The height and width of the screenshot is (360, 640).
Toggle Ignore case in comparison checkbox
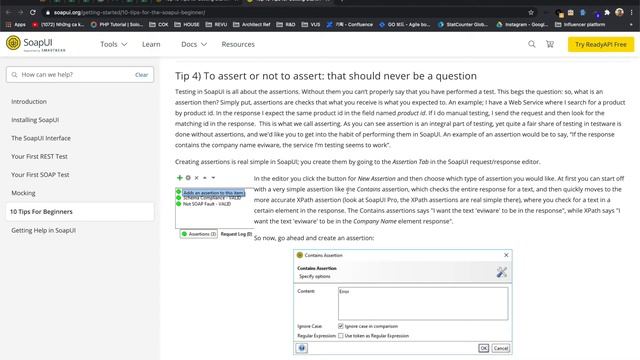tap(340, 326)
